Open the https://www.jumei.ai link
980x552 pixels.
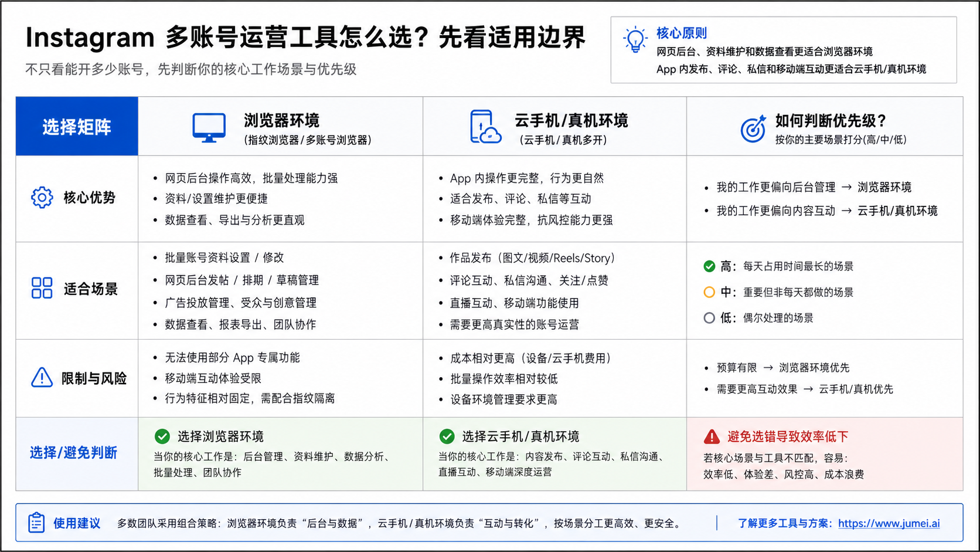(x=889, y=523)
